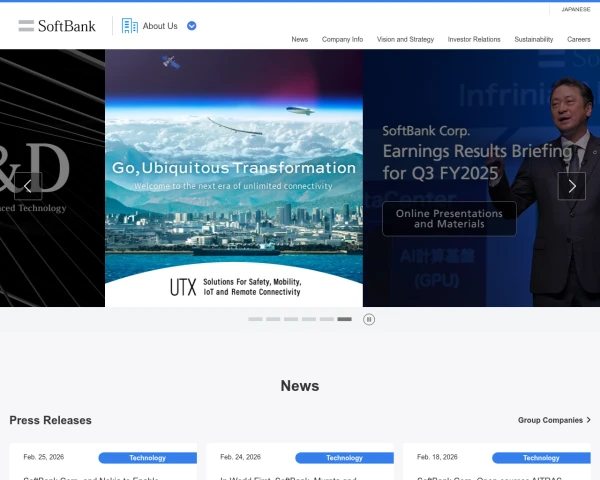This screenshot has width=600, height=480.
Task: Open Vision and Strategy menu
Action: 405,39
